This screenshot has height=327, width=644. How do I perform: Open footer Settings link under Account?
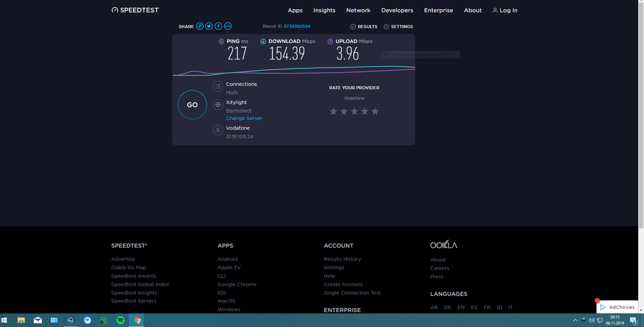click(334, 268)
